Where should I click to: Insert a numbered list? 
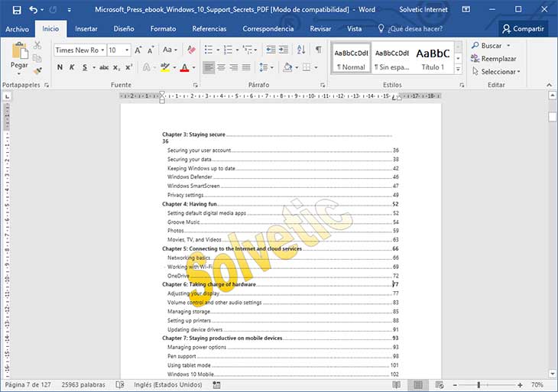228,50
